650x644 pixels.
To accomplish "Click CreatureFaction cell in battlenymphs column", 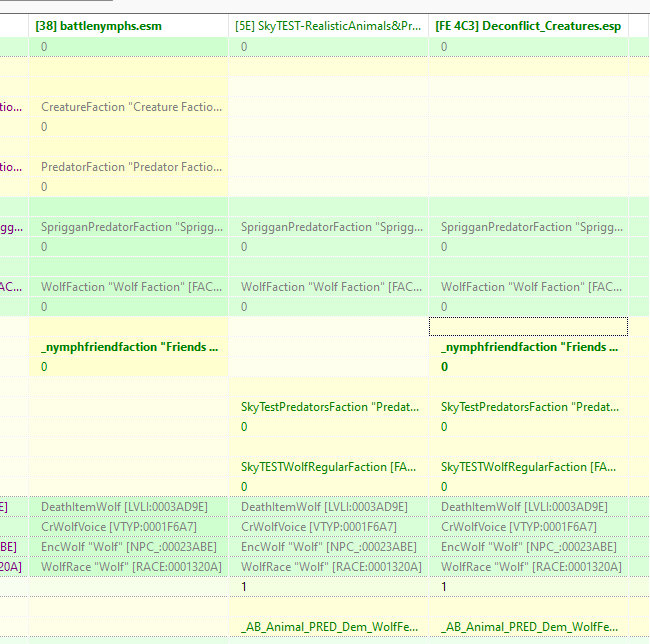I will (129, 107).
